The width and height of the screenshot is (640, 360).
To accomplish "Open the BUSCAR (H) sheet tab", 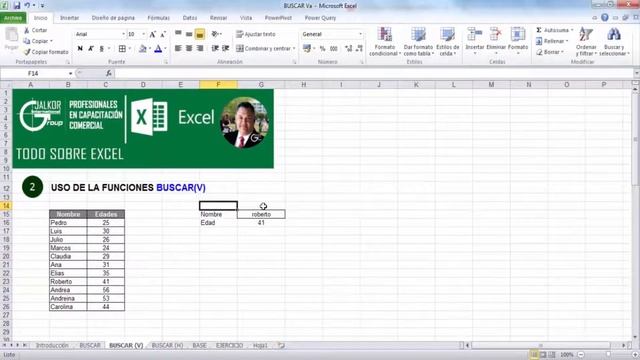I will 167,345.
